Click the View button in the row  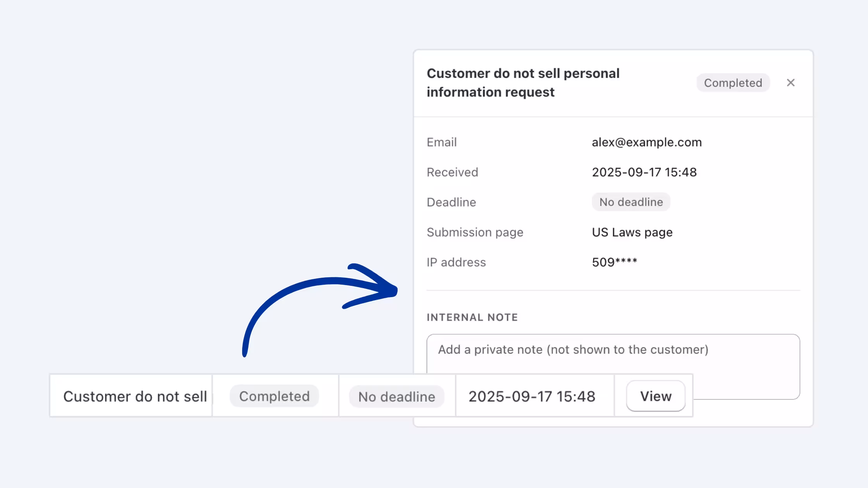(656, 396)
